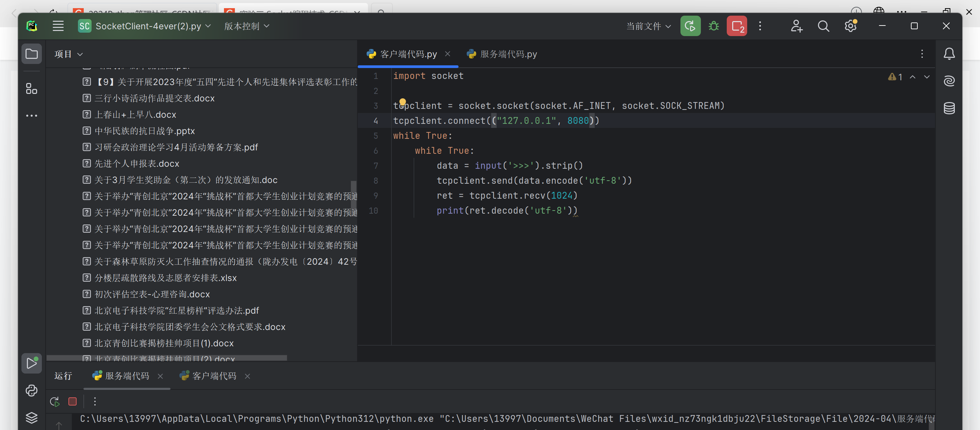The width and height of the screenshot is (980, 430).
Task: Close the 服务端代码 run tab
Action: (160, 376)
